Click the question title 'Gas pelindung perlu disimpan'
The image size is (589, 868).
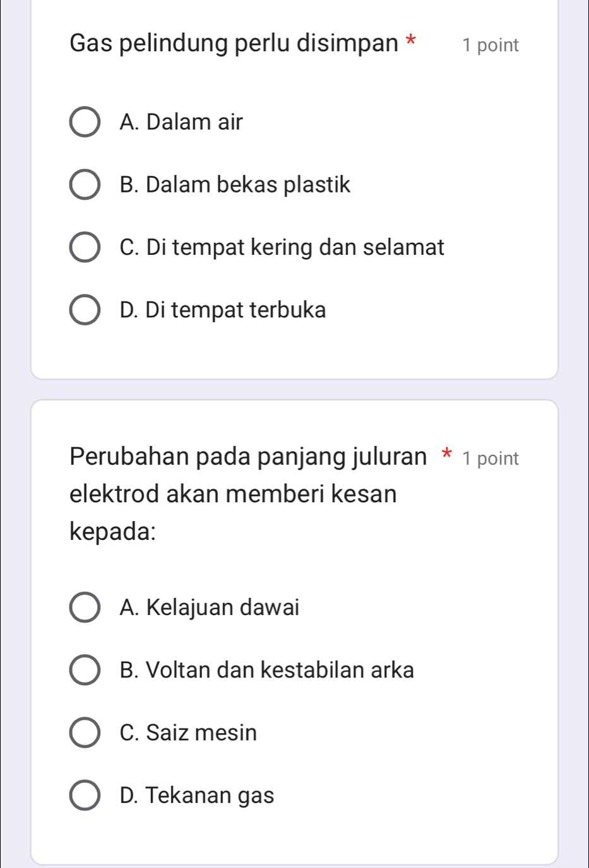[x=234, y=44]
